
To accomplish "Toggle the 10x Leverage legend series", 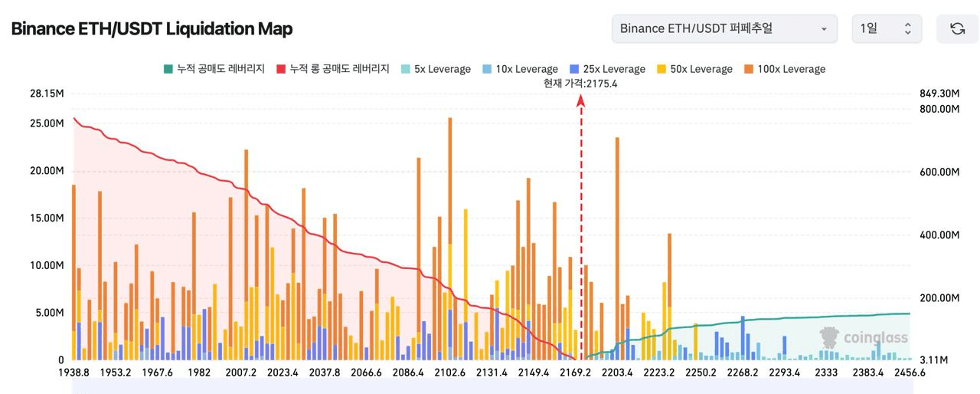I will point(520,69).
